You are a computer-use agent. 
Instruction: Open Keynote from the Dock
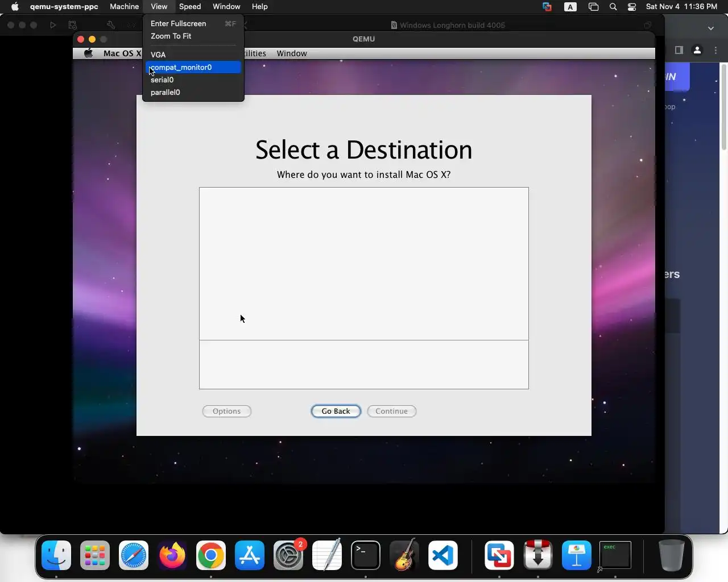(577, 555)
